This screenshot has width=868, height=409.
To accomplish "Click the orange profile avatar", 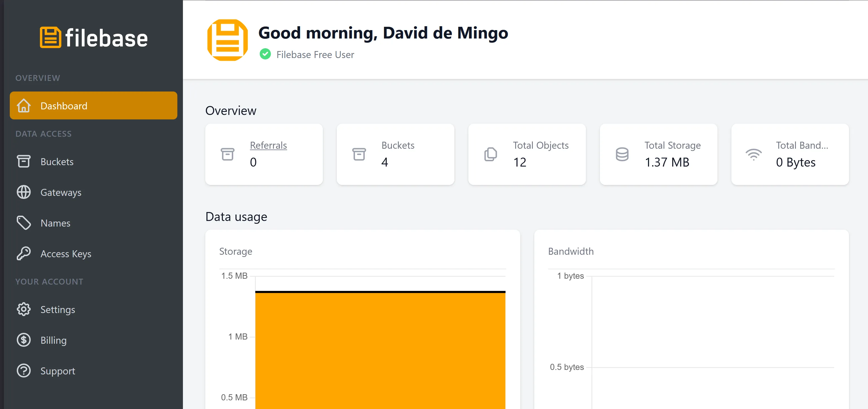I will click(x=227, y=40).
